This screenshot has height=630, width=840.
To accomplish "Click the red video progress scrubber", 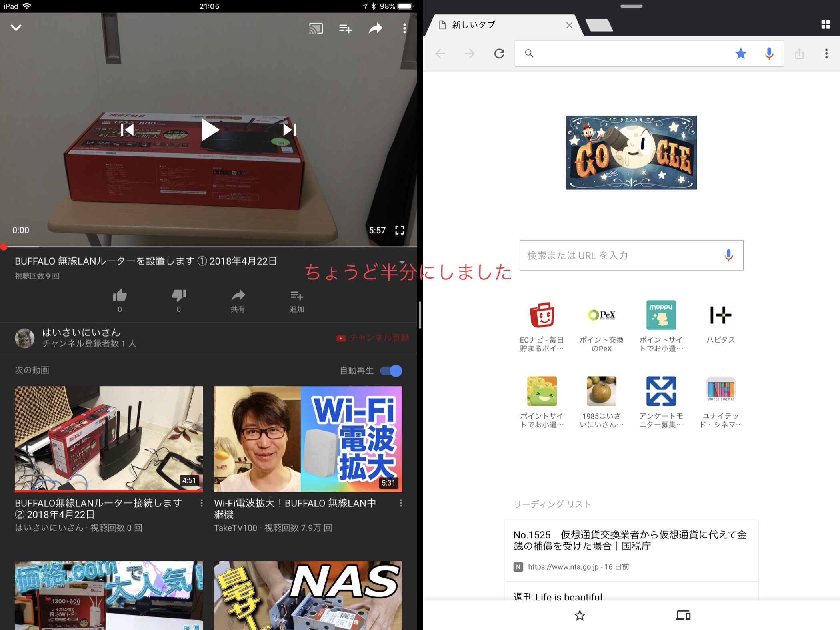I will tap(4, 247).
